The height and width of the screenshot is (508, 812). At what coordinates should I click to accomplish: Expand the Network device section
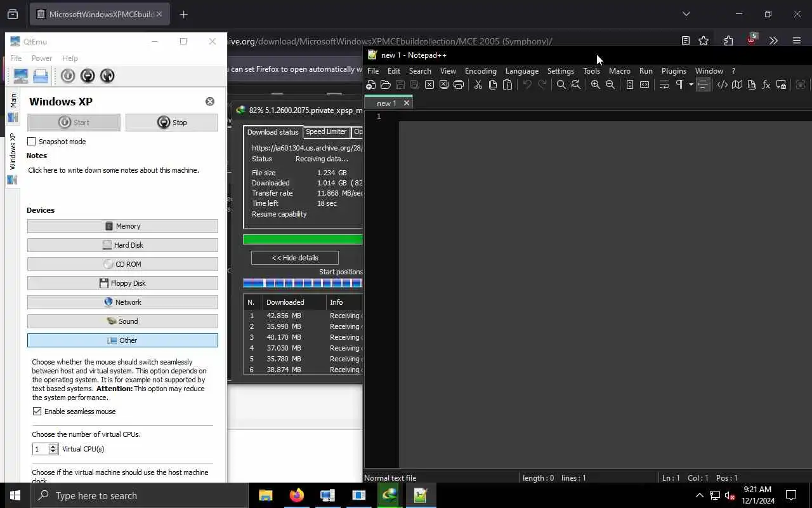[122, 302]
